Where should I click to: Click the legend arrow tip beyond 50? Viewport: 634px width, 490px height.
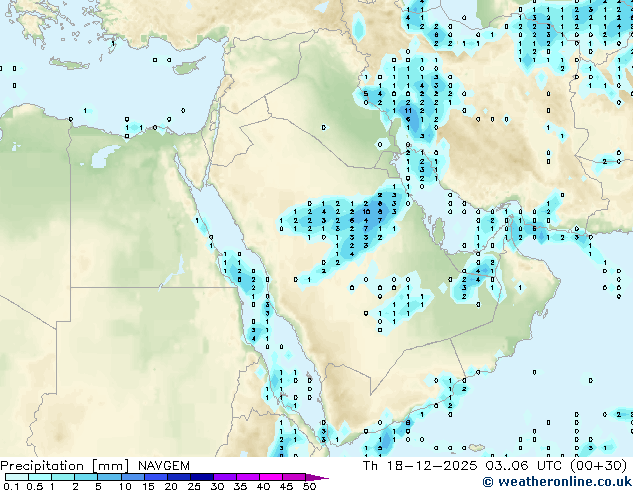point(317,478)
